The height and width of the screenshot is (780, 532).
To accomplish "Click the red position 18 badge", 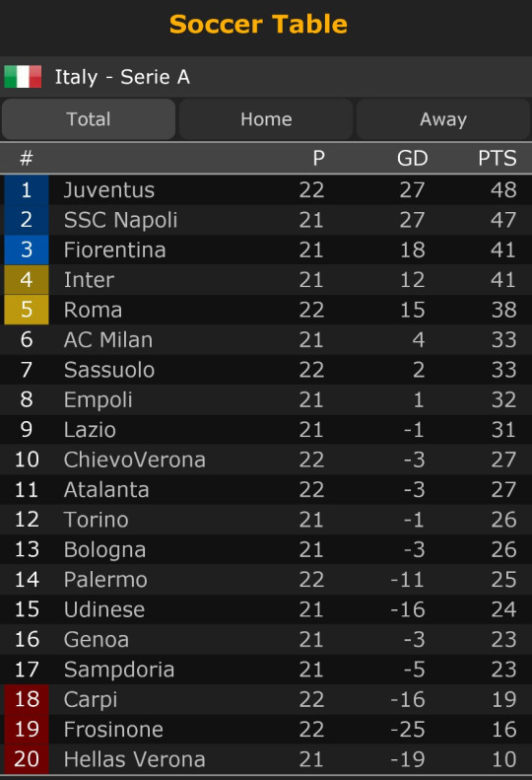I will point(27,699).
